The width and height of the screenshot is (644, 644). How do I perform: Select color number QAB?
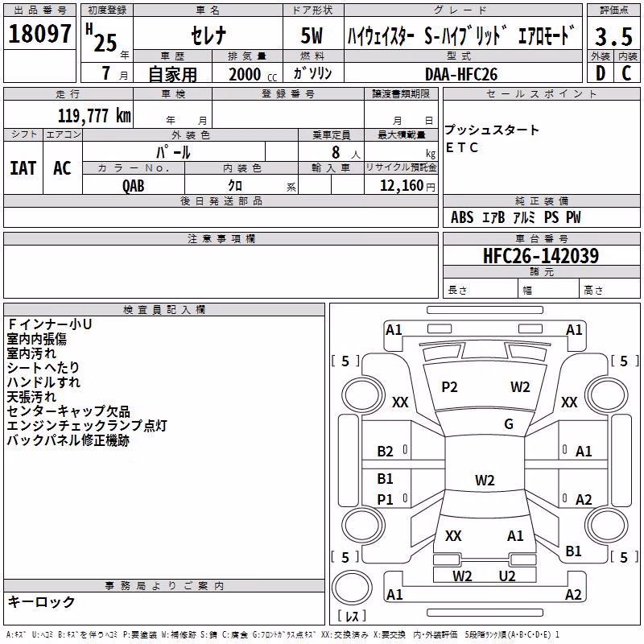pos(134,186)
